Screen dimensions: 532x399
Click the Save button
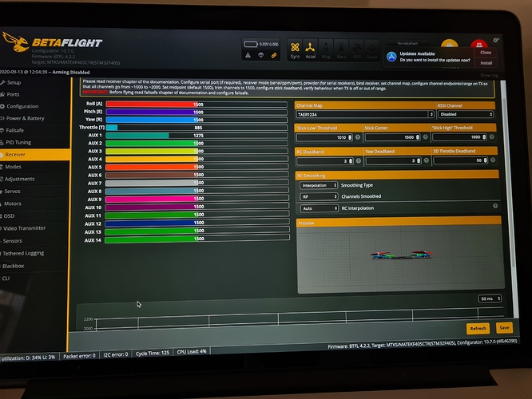pos(504,328)
